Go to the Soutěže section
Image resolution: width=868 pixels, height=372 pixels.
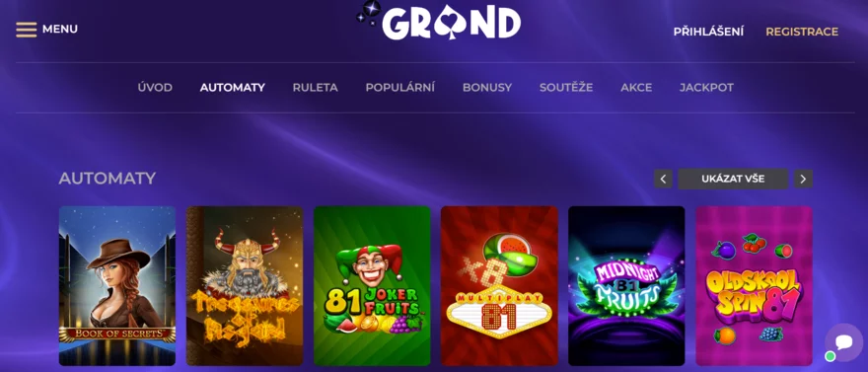[x=566, y=88]
